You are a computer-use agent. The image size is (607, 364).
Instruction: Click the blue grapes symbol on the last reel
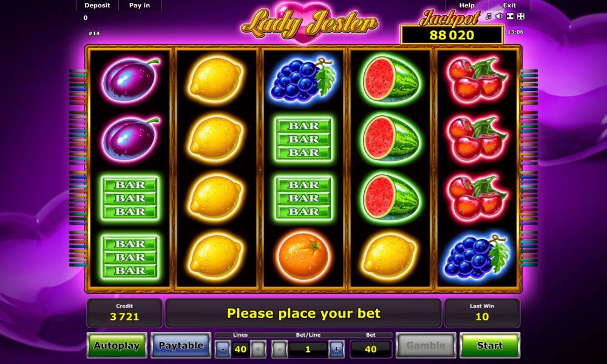477,256
